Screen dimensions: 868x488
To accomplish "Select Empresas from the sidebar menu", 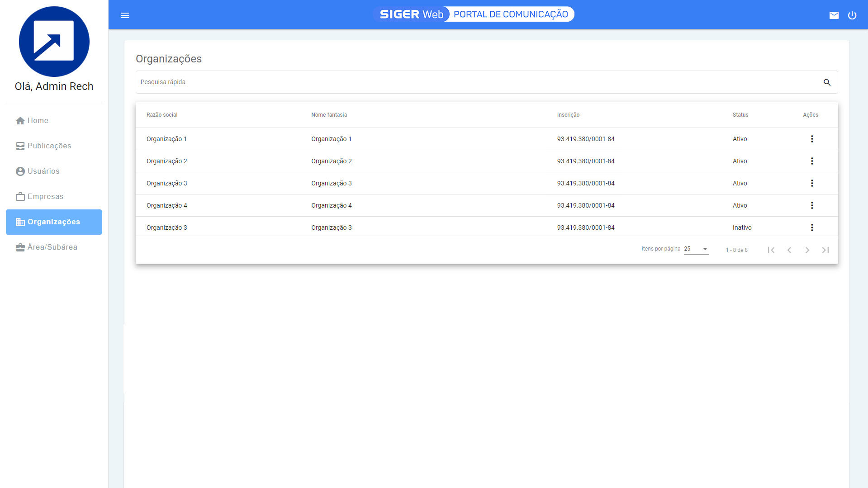I will click(45, 196).
